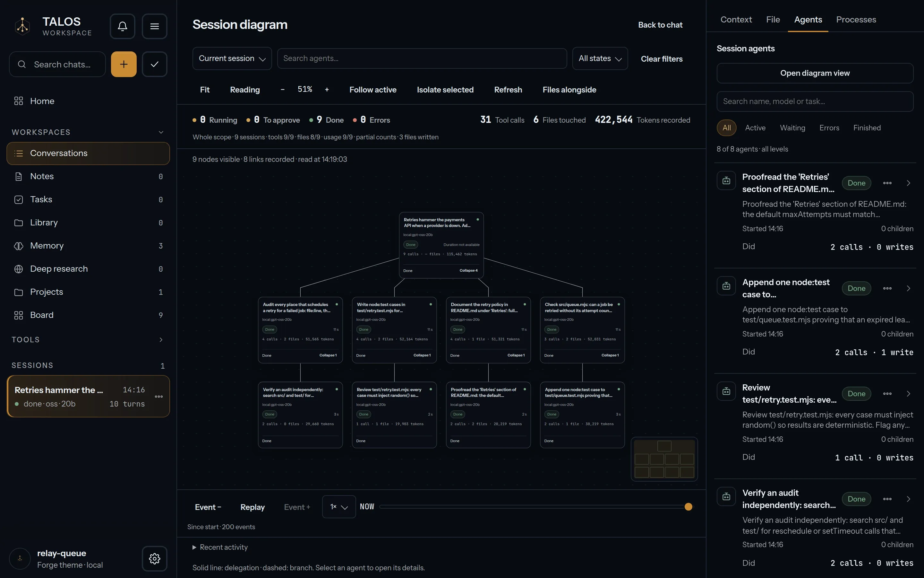
Task: Collapse child of Audit every place node
Action: point(328,355)
